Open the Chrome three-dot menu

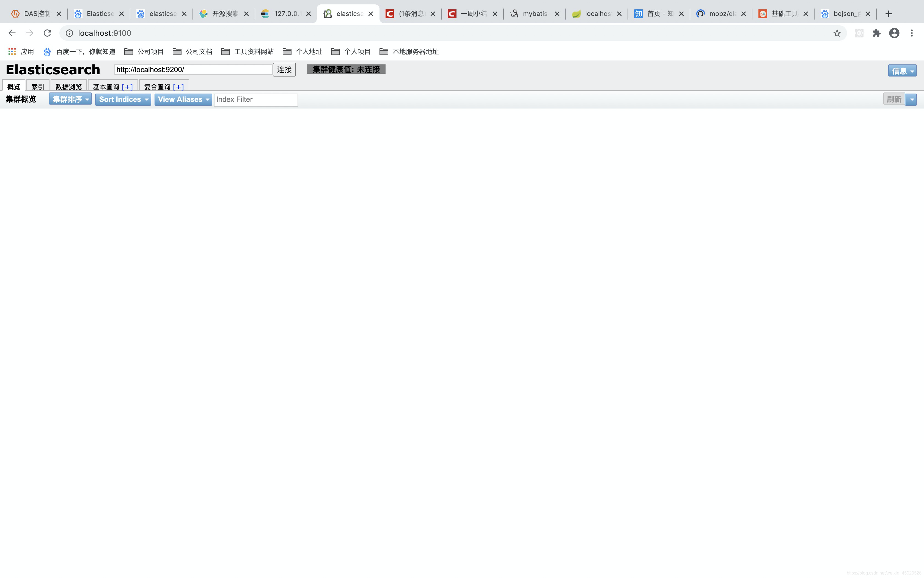pyautogui.click(x=912, y=33)
